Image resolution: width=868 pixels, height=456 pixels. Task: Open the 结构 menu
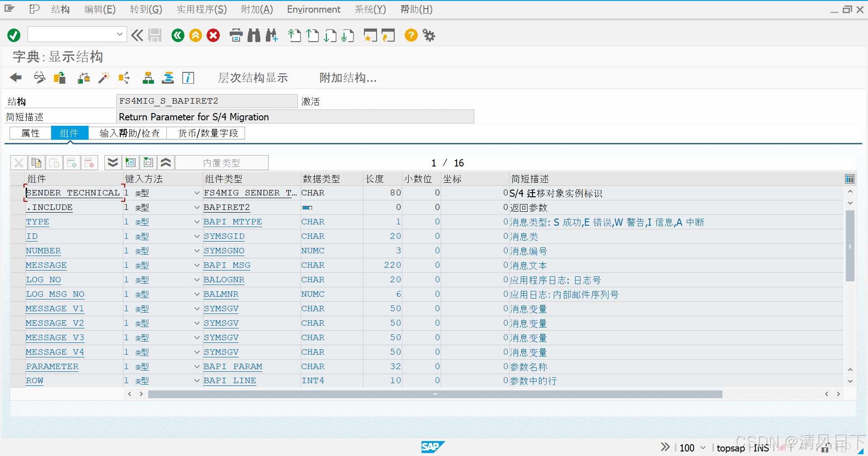click(x=61, y=9)
